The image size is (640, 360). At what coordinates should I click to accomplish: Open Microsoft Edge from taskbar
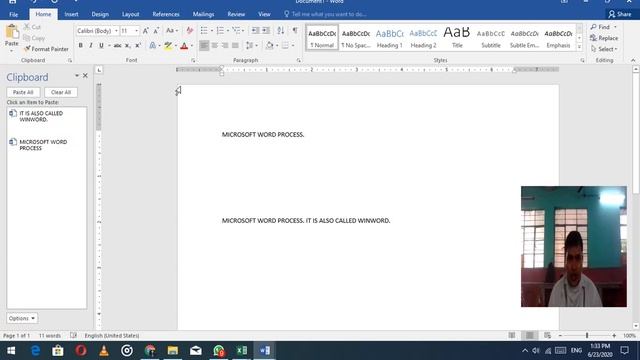tap(35, 351)
